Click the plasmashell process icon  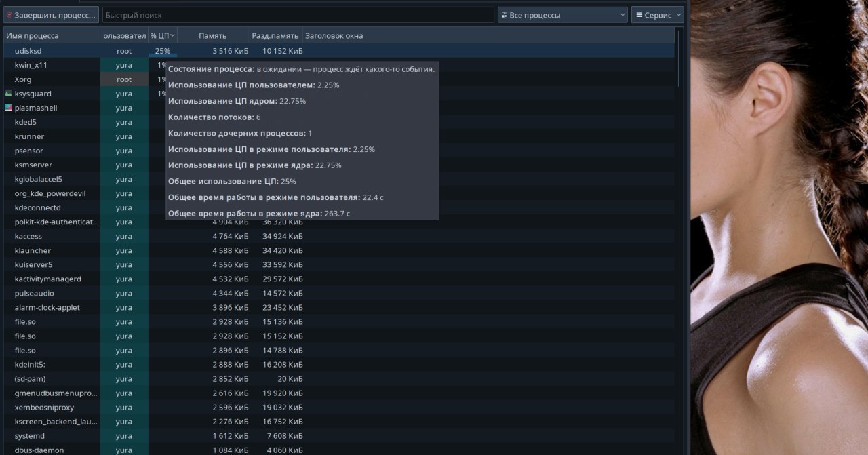click(x=8, y=108)
